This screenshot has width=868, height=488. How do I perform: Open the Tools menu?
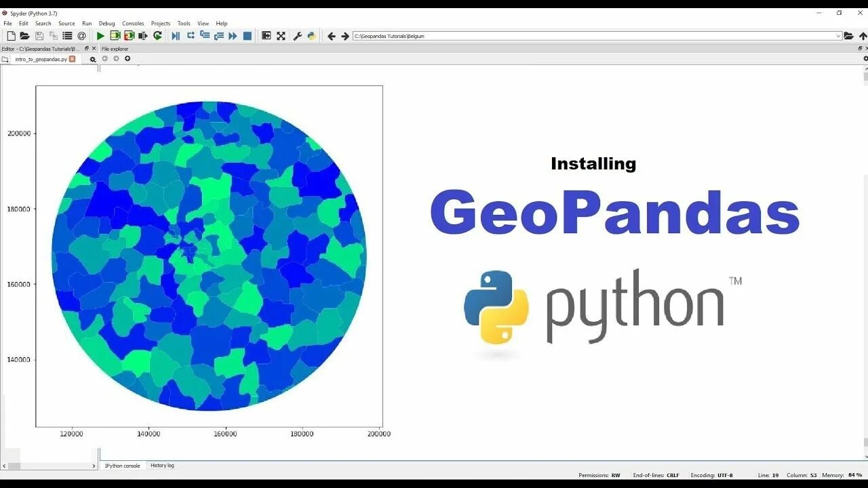pos(184,23)
